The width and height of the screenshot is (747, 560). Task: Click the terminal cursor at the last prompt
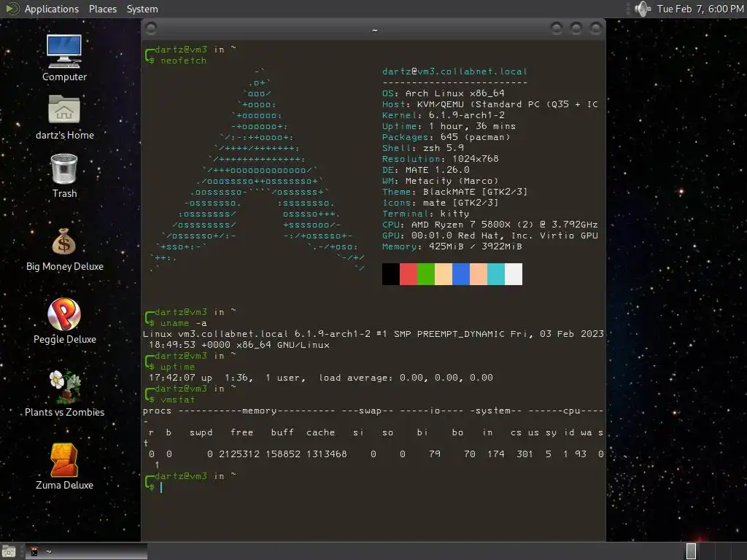pyautogui.click(x=161, y=487)
